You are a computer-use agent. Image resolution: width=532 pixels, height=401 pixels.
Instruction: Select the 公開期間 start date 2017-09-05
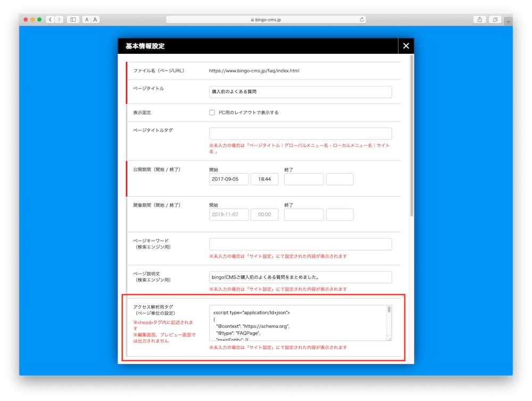point(229,179)
